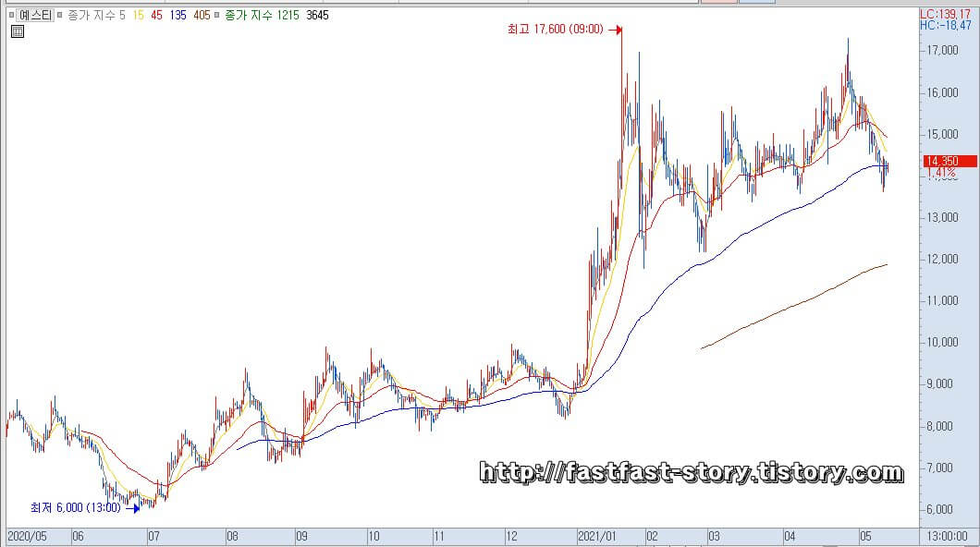Click the 09 month label on date axis
Screen dimensions: 980x547
point(302,537)
